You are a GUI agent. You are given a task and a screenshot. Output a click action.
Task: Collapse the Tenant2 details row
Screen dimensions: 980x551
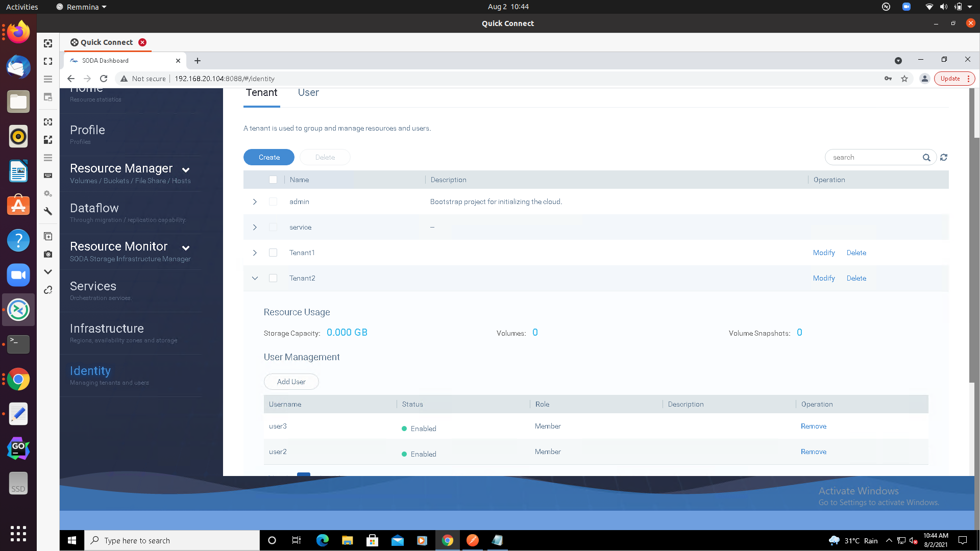(255, 278)
